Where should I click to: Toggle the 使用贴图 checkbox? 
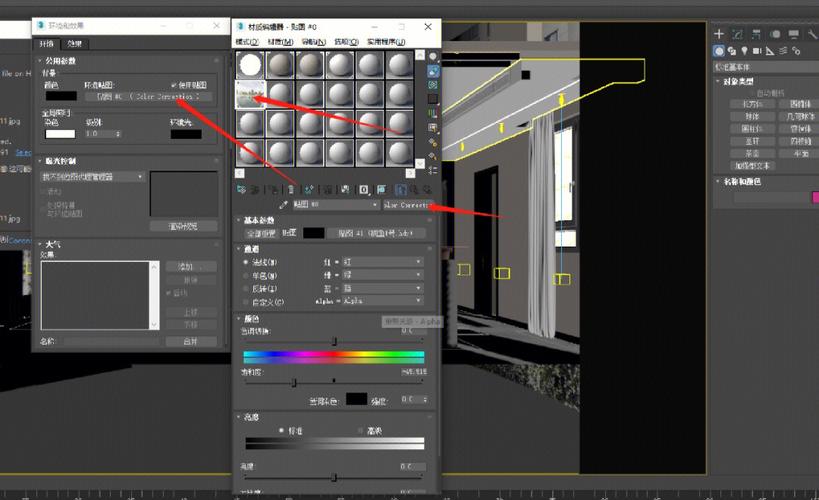click(x=174, y=85)
